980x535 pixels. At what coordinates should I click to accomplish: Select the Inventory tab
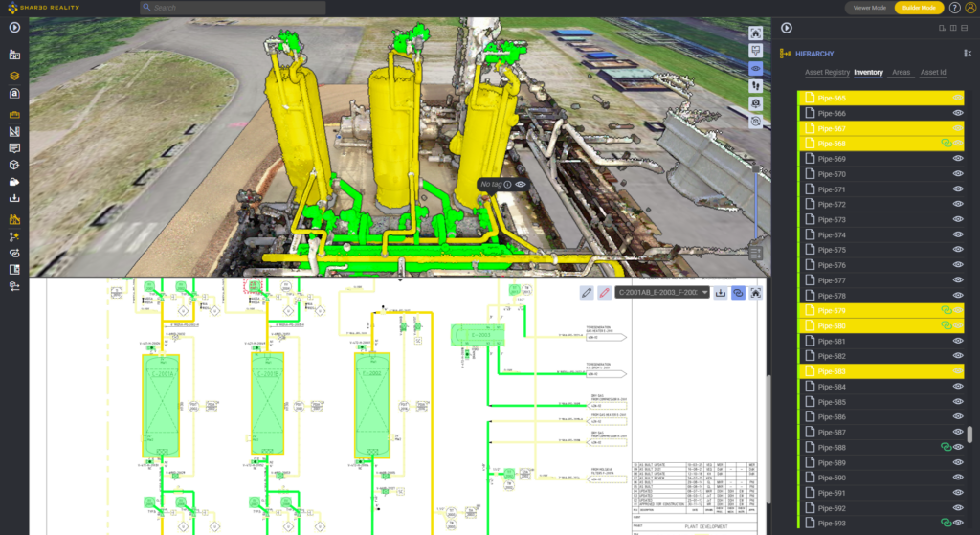(x=868, y=73)
